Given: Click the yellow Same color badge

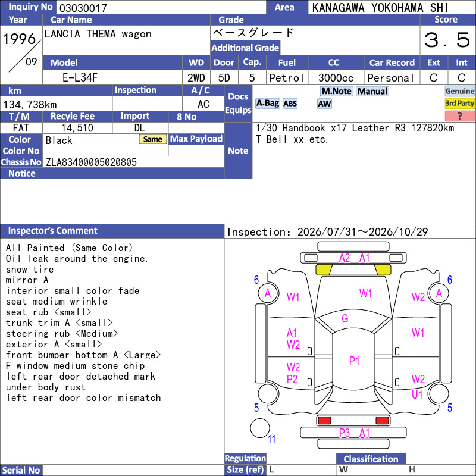Looking at the screenshot, I should [153, 139].
